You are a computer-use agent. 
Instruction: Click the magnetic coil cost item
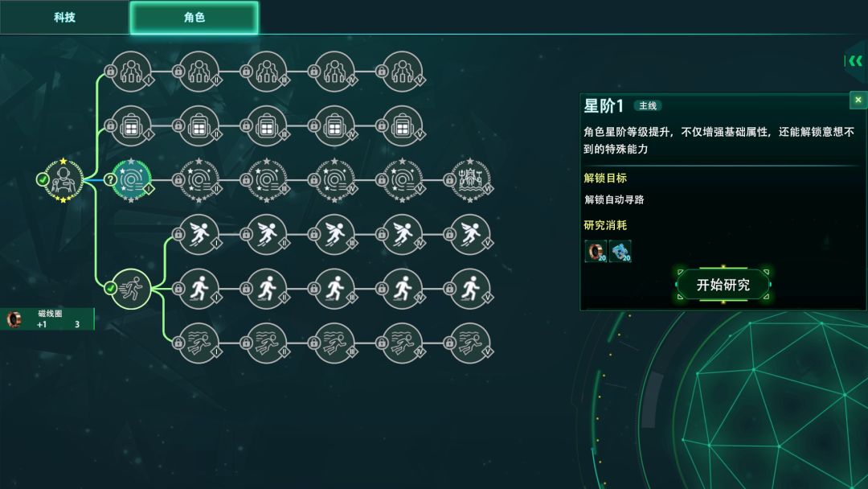coord(596,251)
